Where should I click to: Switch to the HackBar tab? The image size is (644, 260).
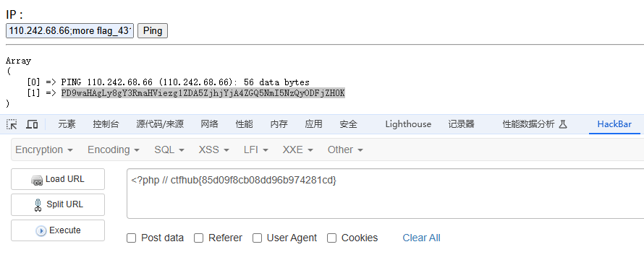click(x=614, y=124)
